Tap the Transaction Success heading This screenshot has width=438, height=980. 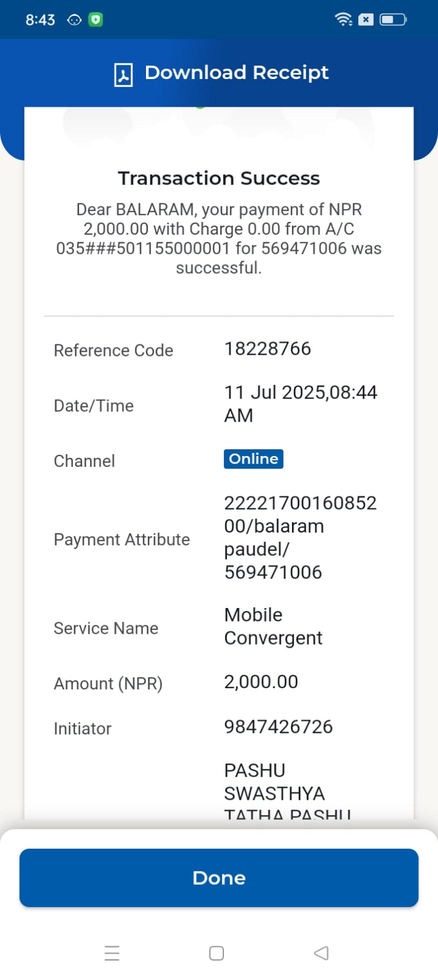pos(219,178)
